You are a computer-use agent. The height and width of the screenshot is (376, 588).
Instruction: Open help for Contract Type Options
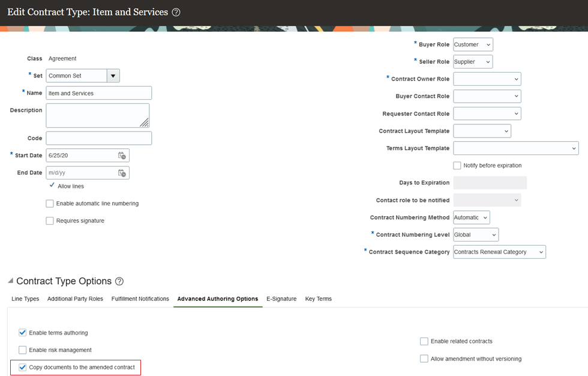pos(119,281)
